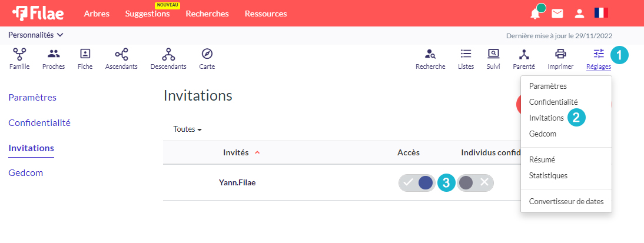Open the Proches relatives icon
This screenshot has width=644, height=243.
tap(54, 54)
